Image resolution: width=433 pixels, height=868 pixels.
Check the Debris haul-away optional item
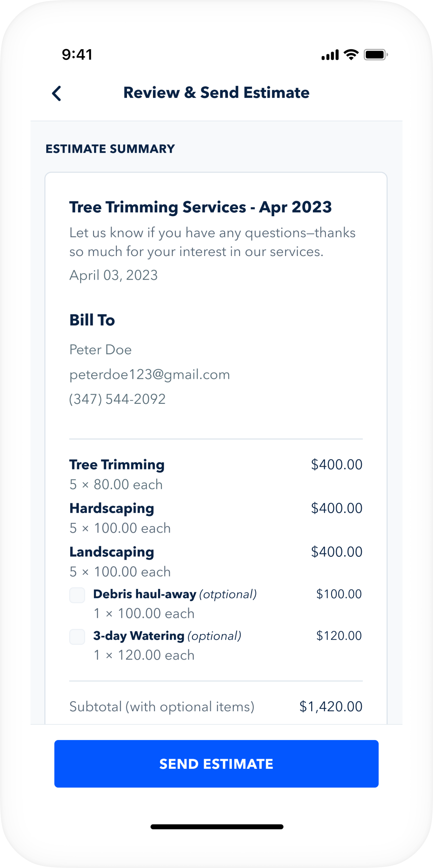coord(77,595)
